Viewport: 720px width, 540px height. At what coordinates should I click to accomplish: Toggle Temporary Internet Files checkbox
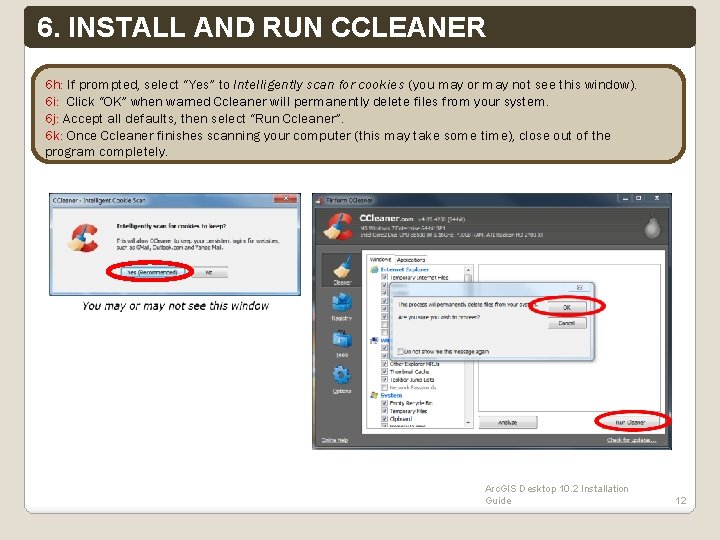coord(385,277)
